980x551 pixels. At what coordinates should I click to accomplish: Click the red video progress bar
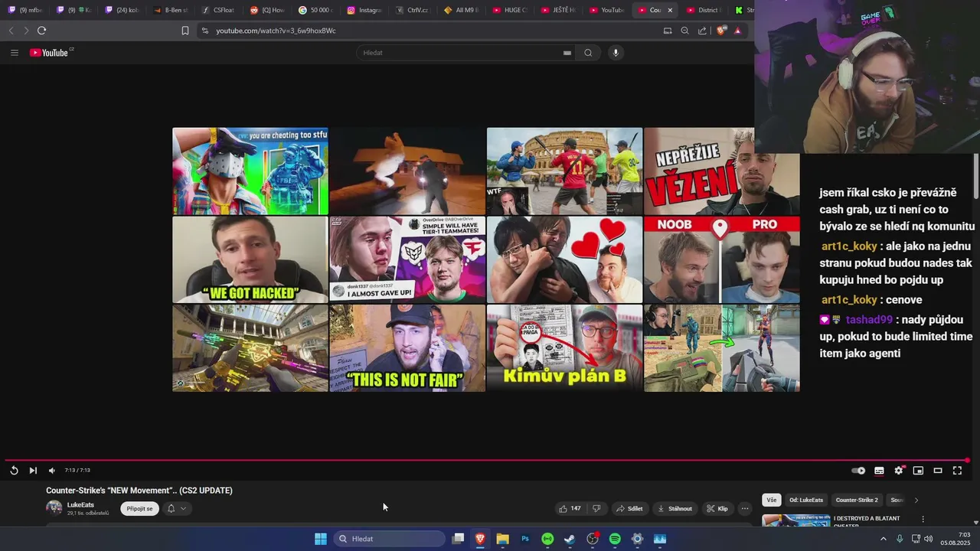(x=487, y=460)
